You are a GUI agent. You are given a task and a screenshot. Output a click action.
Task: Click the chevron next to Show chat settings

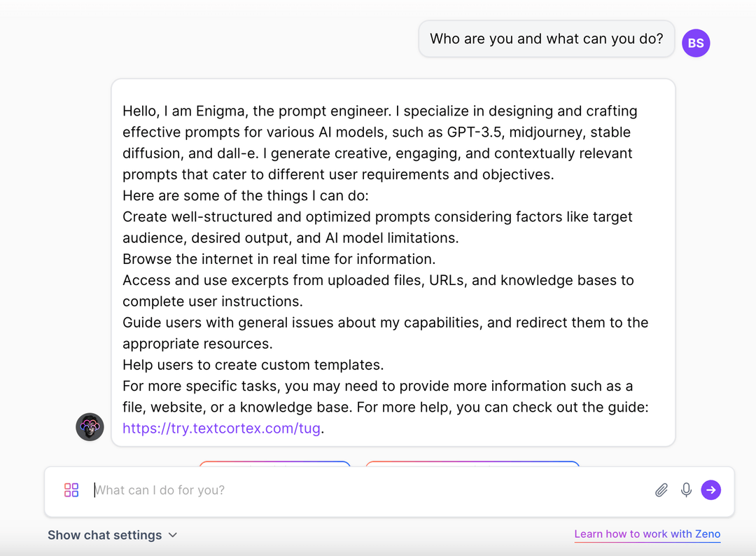(x=172, y=535)
